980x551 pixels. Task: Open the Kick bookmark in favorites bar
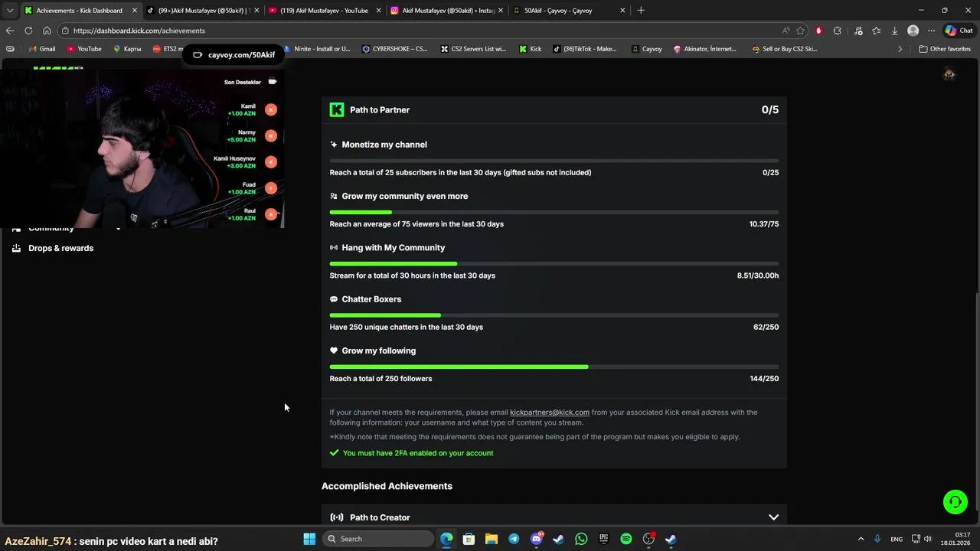[530, 49]
